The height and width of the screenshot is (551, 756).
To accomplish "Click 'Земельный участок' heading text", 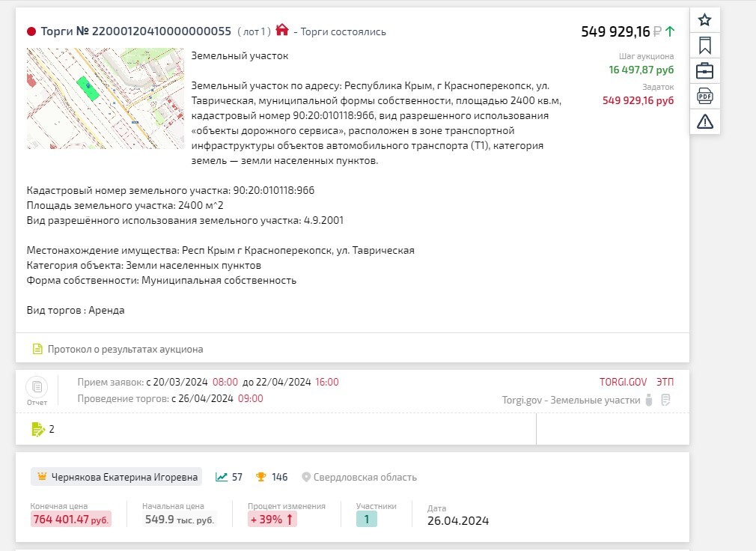I will pos(240,55).
